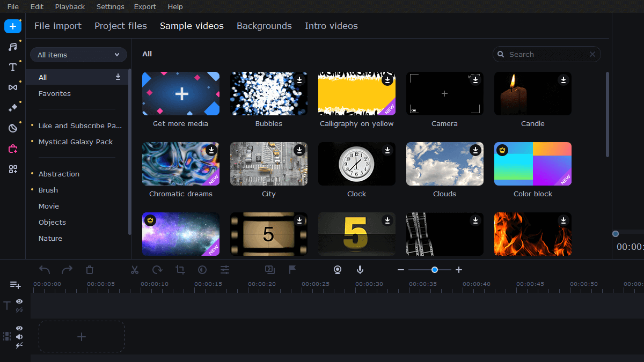
Task: Open Color Adjustments with the contrast icon
Action: coord(202,270)
